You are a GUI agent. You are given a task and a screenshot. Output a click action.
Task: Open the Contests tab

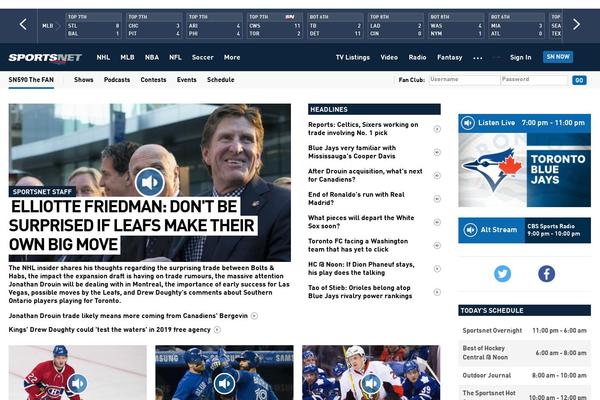pyautogui.click(x=153, y=80)
